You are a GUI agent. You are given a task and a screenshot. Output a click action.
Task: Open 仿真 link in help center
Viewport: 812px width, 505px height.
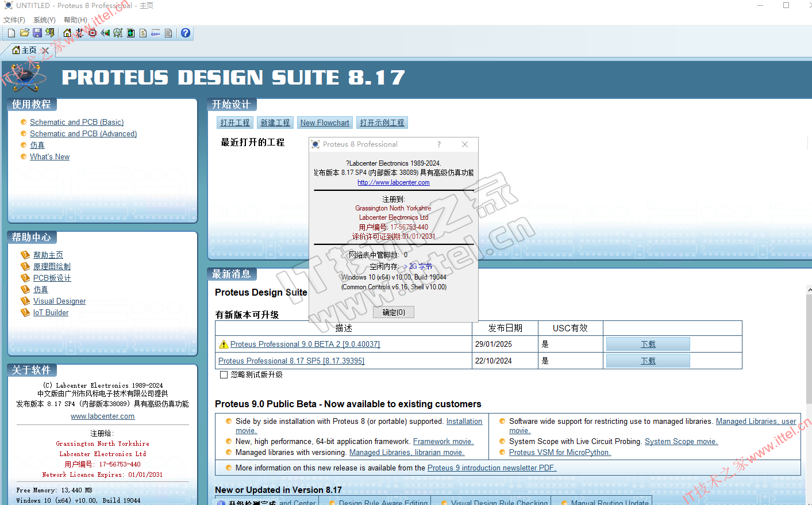(41, 289)
